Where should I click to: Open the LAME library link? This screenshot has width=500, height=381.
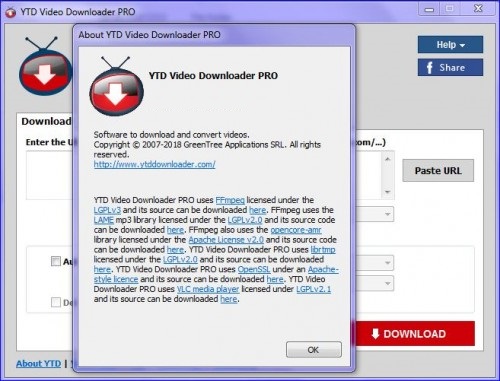[x=104, y=220]
